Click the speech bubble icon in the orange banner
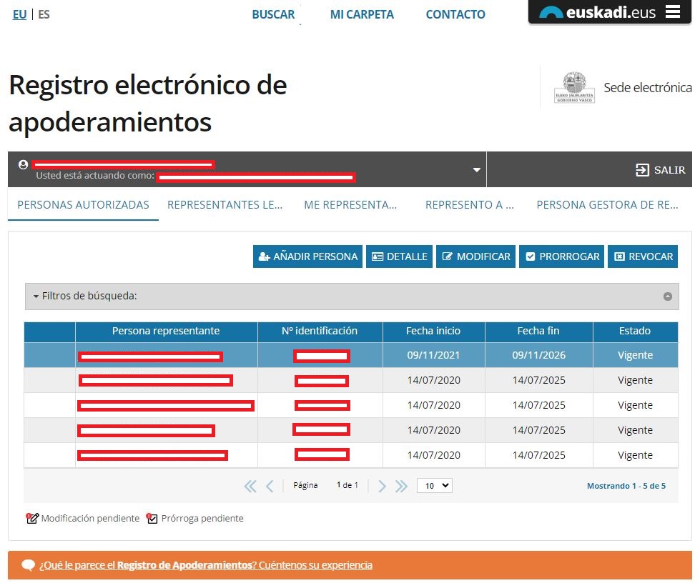Screen dimensions: 700x588 pyautogui.click(x=28, y=564)
